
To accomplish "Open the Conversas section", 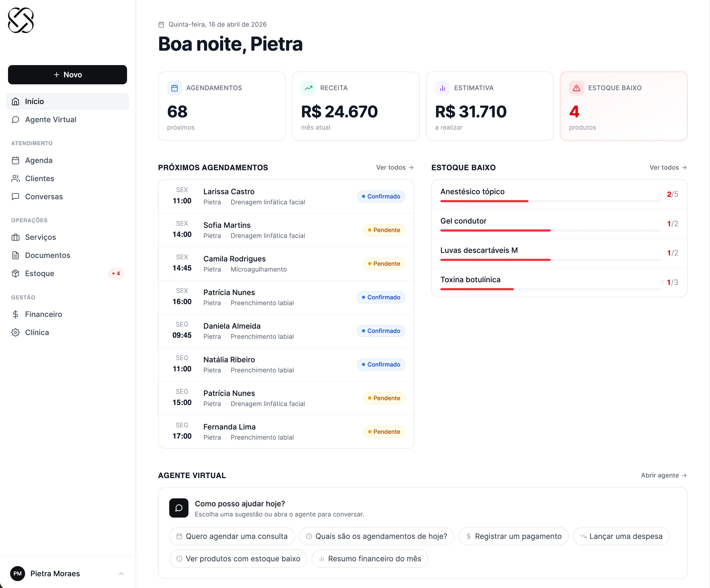I will (x=44, y=197).
